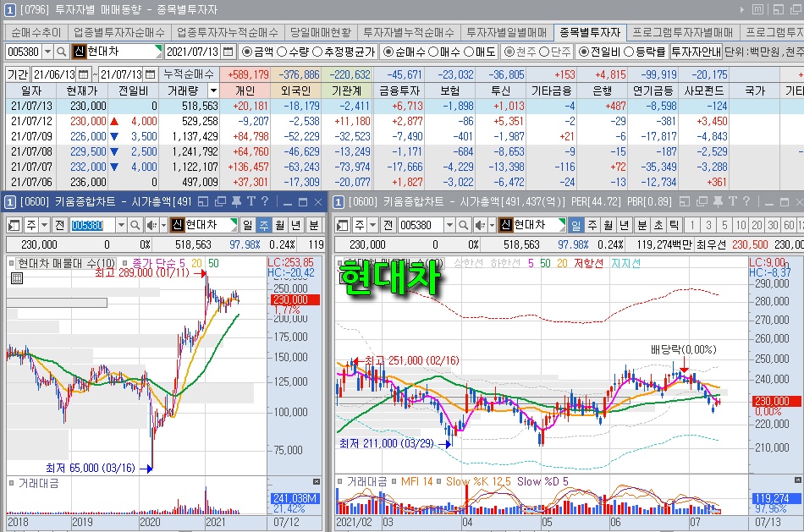804x532 pixels.
Task: Expand speaker options dropdown in right chart
Action: (492, 225)
